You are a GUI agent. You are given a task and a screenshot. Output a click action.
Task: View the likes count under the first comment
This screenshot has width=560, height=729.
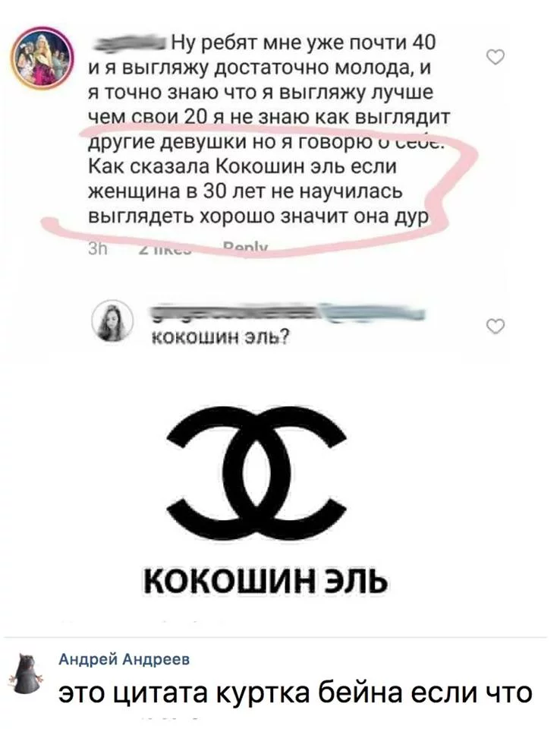click(165, 250)
